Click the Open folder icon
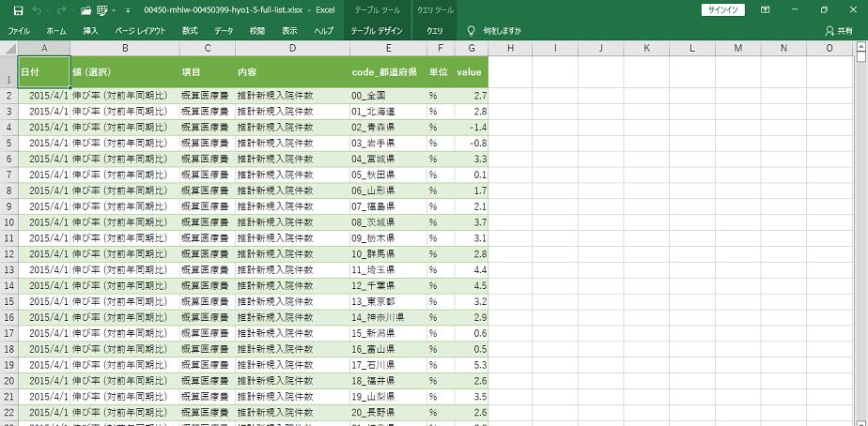 (x=85, y=10)
